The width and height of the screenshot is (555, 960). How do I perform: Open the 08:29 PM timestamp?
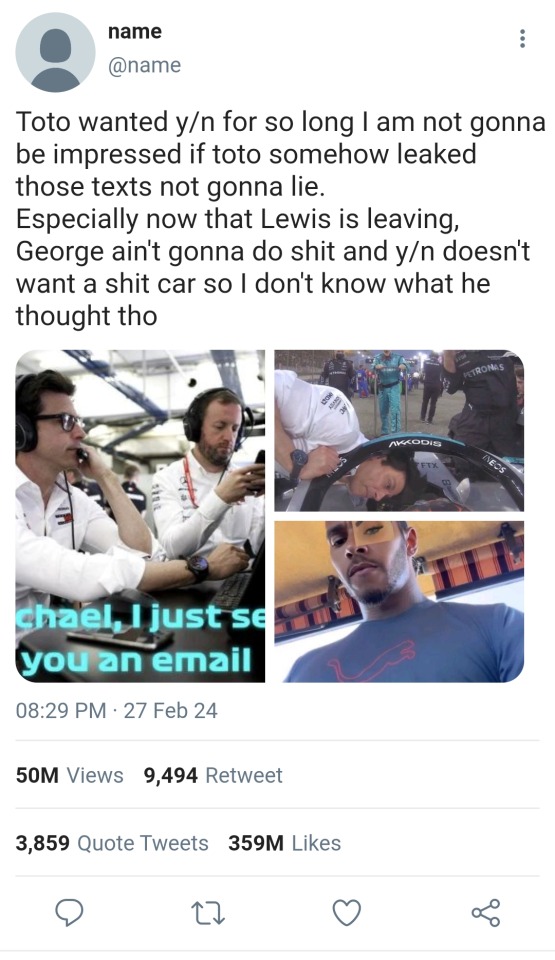click(61, 710)
